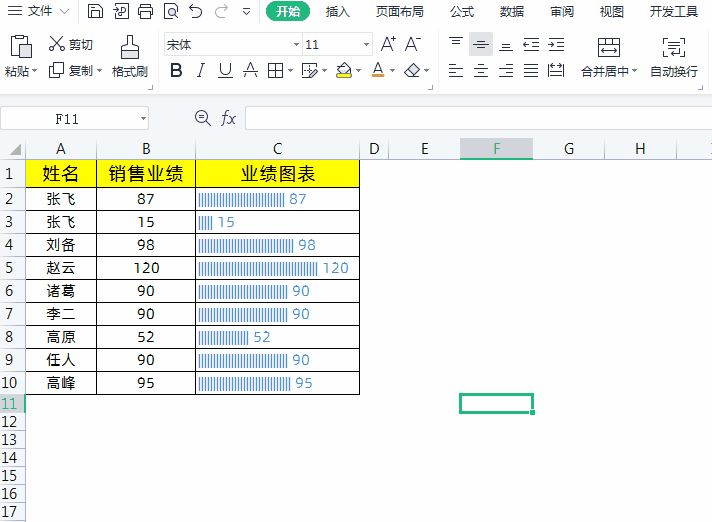Decrease indent icon
Screen dimensions: 712x522
click(531, 44)
